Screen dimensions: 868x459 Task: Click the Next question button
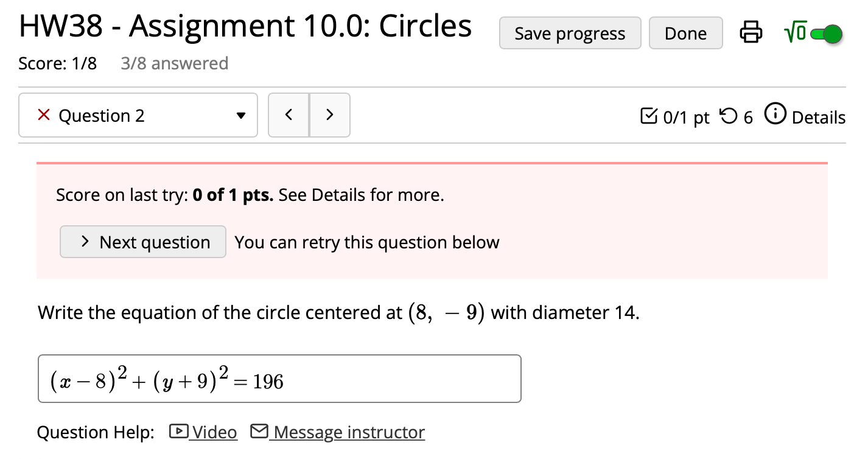click(x=142, y=242)
